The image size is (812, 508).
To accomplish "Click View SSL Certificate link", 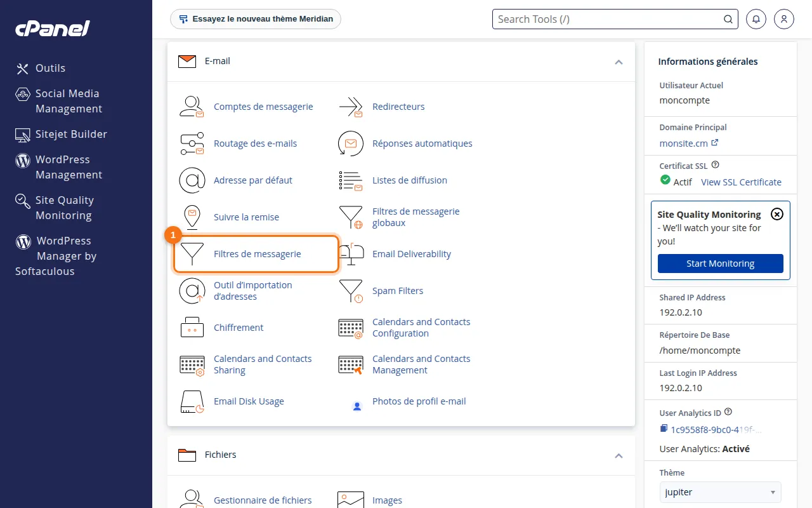I will click(x=741, y=182).
